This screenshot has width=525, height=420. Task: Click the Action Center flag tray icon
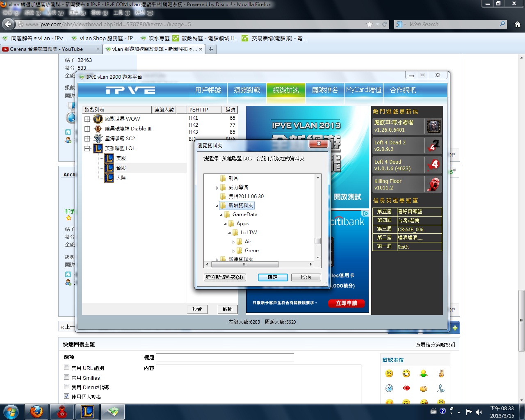click(469, 412)
